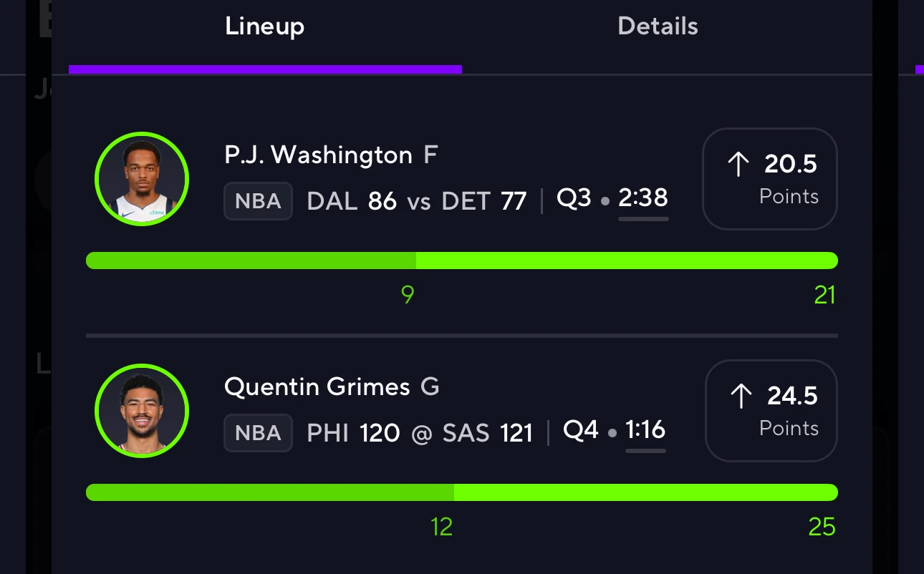This screenshot has width=924, height=574.
Task: Select the Lineup tab
Action: pos(265,26)
